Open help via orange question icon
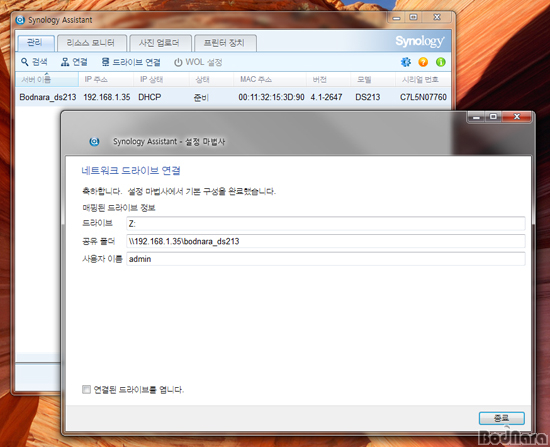Viewport: 550px width, 447px height. pyautogui.click(x=423, y=62)
